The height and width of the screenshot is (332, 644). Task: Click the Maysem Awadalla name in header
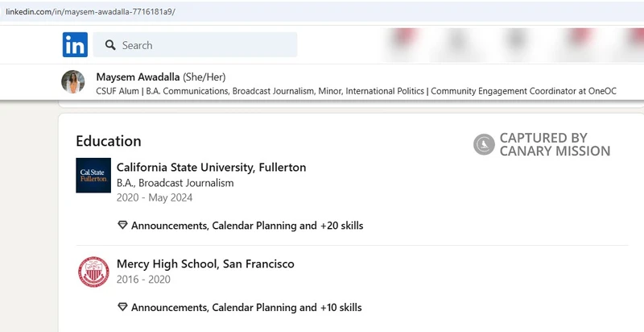click(x=138, y=77)
